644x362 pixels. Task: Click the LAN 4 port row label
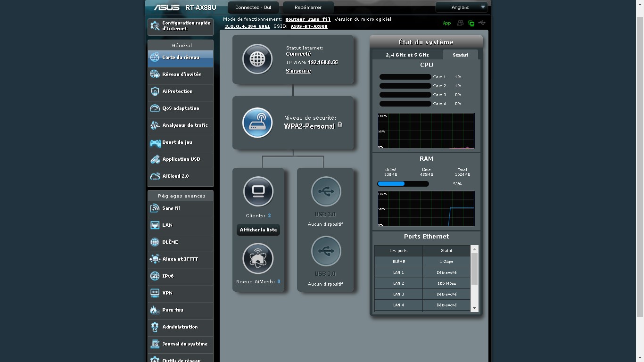pos(398,305)
